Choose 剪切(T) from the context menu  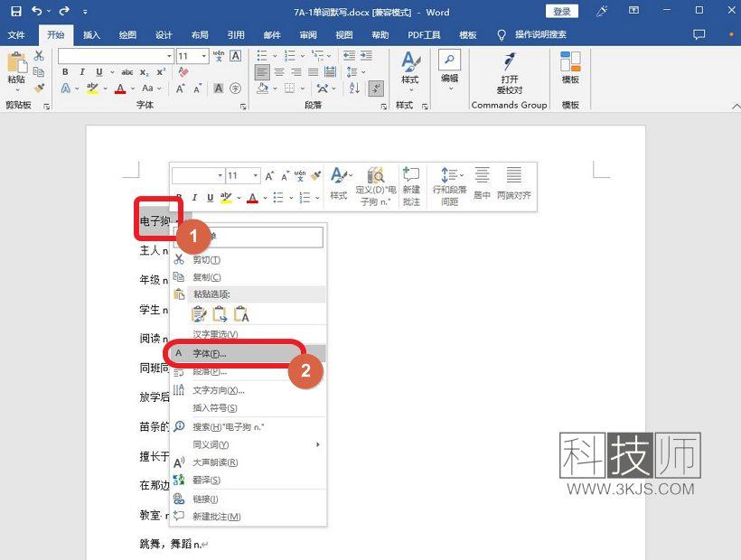pyautogui.click(x=249, y=259)
